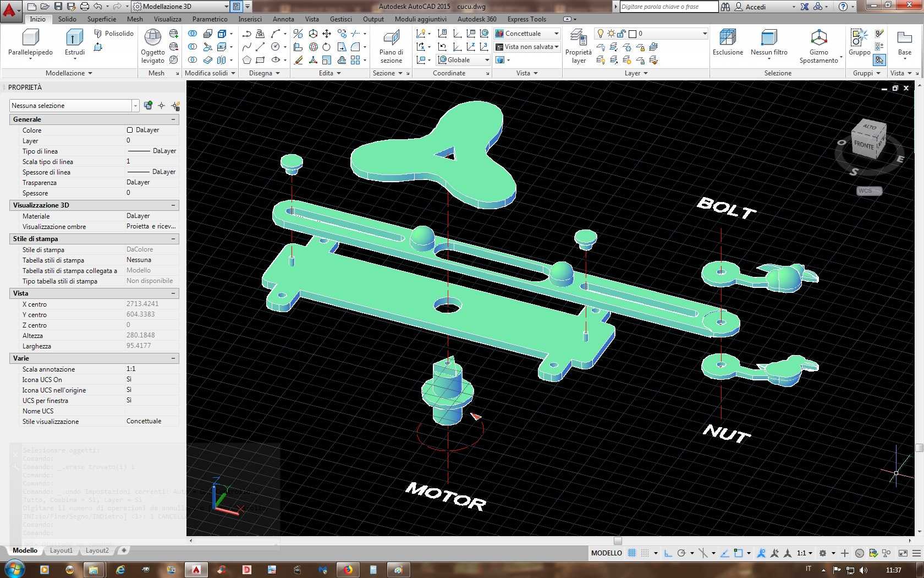This screenshot has width=924, height=578.
Task: Toggle 2D object snap in the status bar
Action: click(x=738, y=553)
